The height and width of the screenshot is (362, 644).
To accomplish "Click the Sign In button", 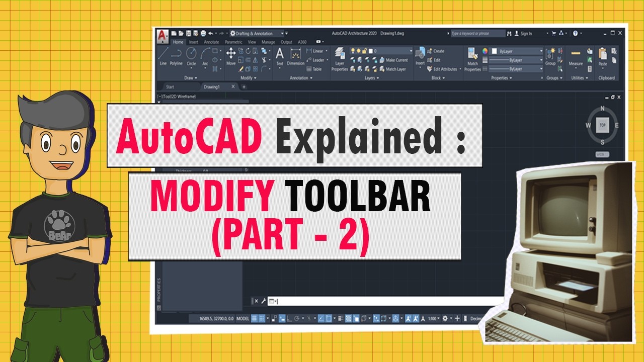I will coord(523,33).
